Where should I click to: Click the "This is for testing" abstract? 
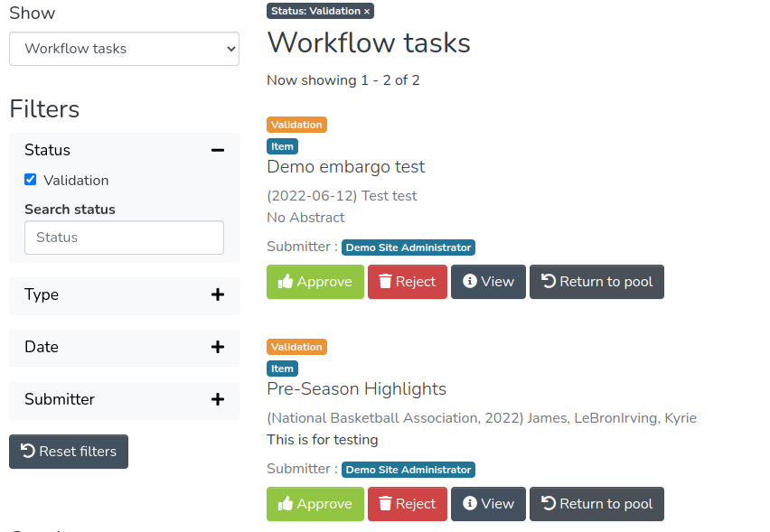(323, 440)
